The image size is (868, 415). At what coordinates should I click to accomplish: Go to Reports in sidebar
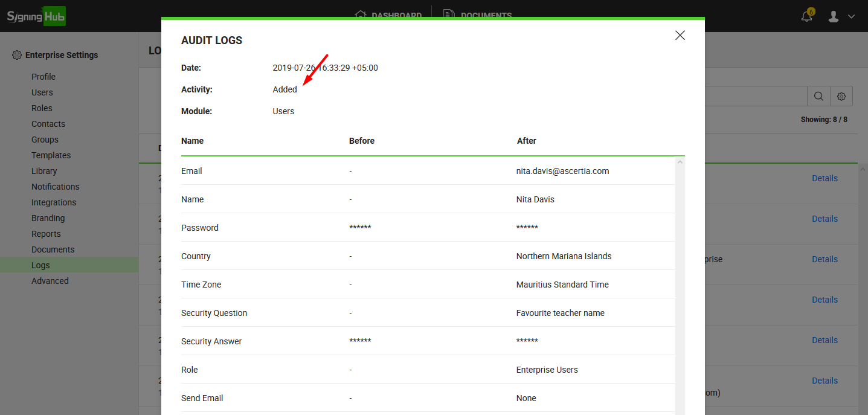46,234
